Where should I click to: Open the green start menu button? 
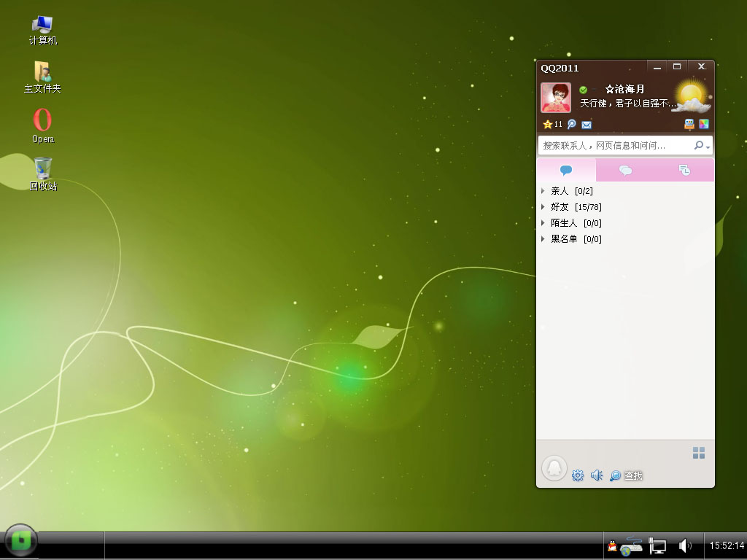coord(20,540)
